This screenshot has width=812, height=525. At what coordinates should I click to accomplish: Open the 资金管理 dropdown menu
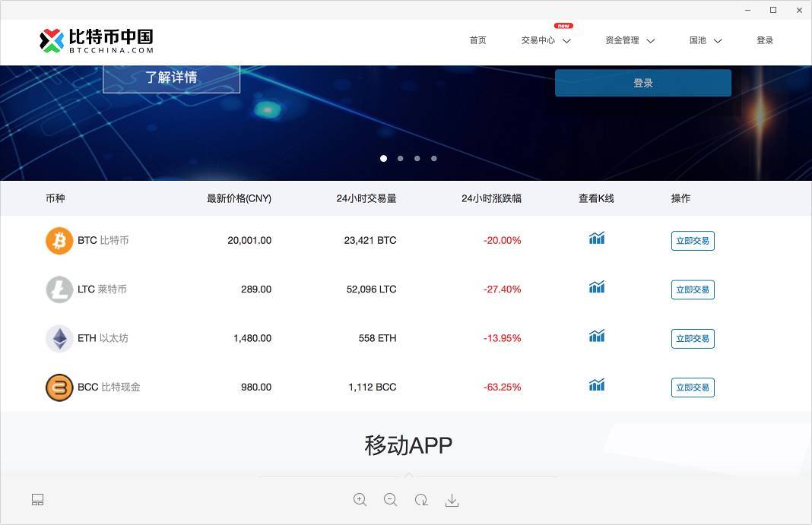point(630,40)
